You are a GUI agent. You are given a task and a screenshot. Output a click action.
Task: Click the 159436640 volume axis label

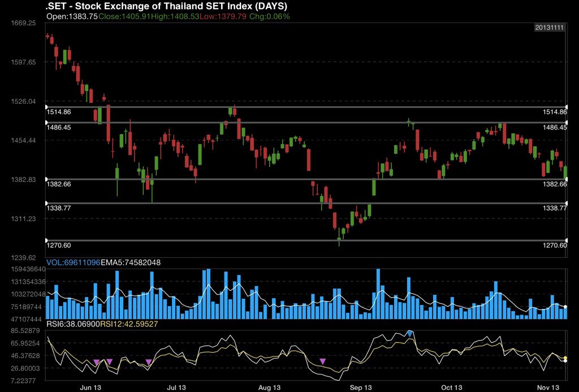pos(28,269)
